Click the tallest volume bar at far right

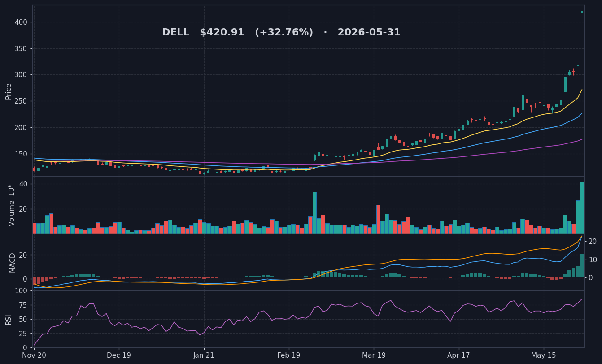point(582,208)
